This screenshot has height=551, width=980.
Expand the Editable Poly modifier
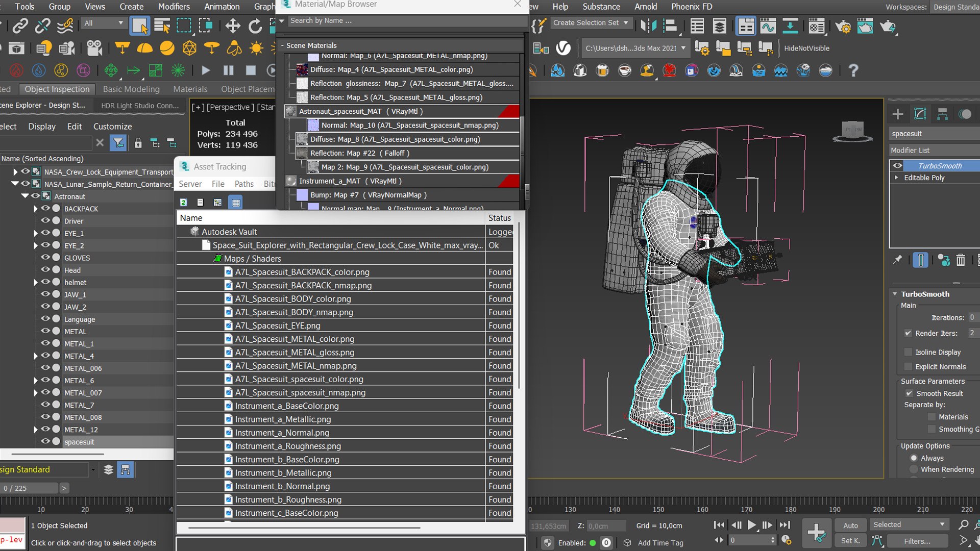coord(896,178)
